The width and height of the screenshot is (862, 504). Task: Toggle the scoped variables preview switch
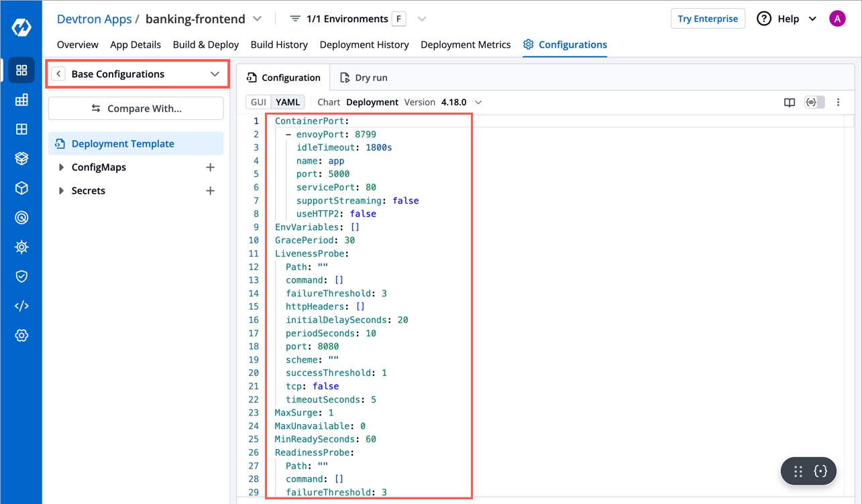point(814,103)
